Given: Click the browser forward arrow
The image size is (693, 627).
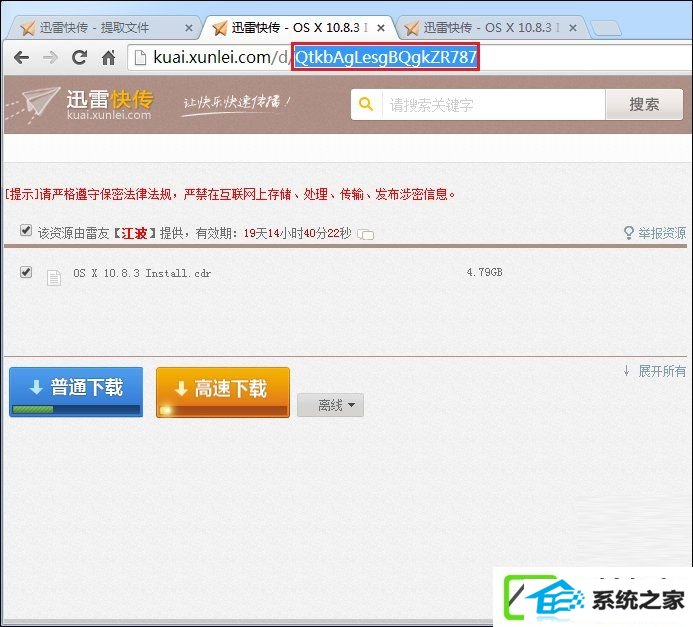Looking at the screenshot, I should pos(50,57).
